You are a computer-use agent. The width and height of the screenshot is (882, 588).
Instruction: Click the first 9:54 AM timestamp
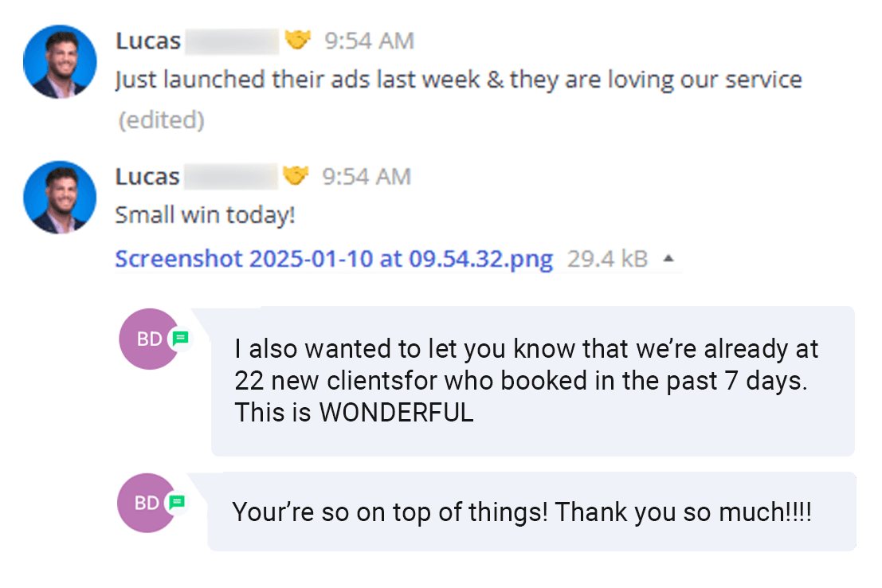point(369,41)
